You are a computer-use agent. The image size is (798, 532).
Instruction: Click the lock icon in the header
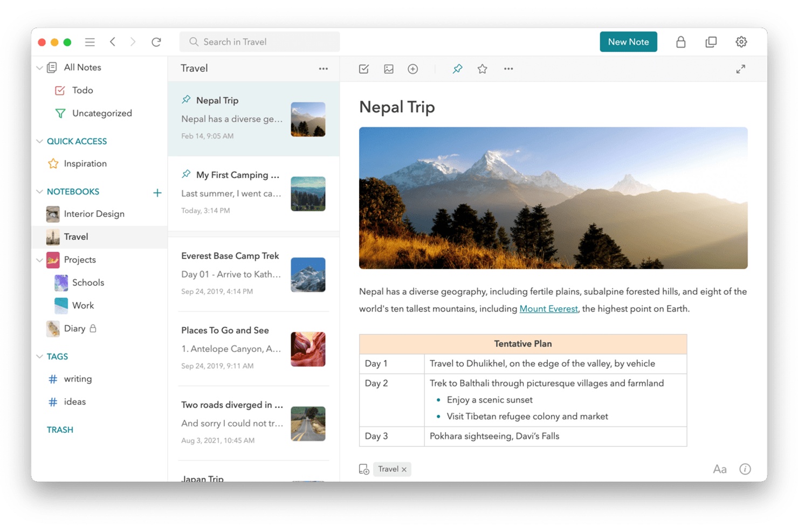[x=681, y=42]
